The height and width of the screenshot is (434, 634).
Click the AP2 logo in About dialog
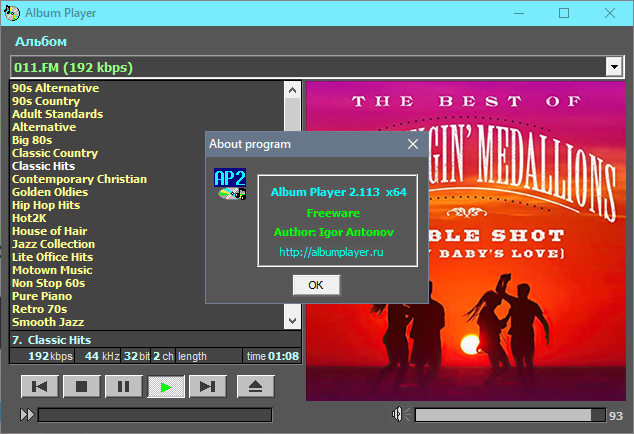pos(230,184)
